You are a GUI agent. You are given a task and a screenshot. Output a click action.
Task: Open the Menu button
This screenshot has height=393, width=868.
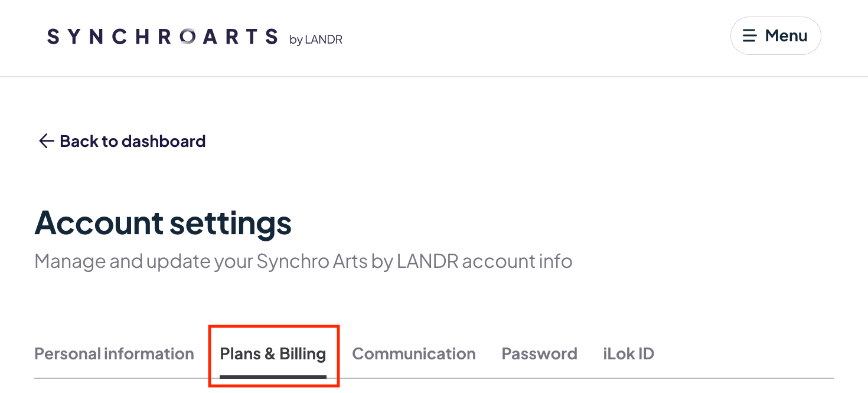click(775, 36)
